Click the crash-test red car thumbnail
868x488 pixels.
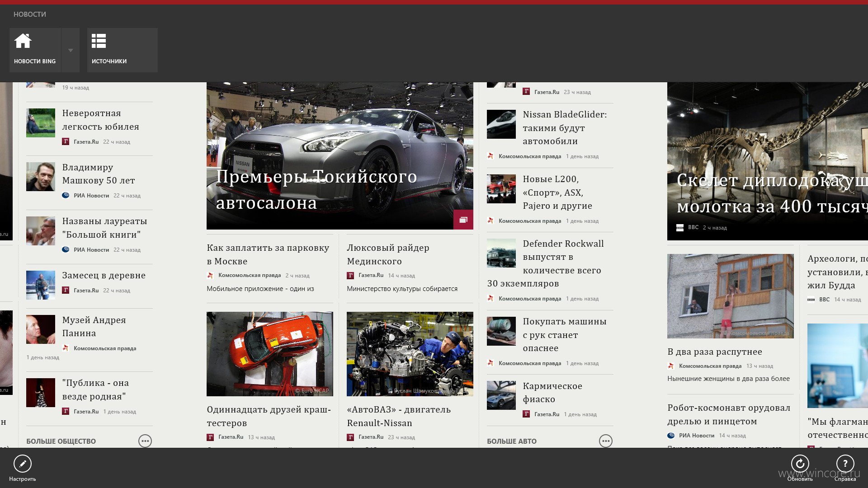coord(270,354)
